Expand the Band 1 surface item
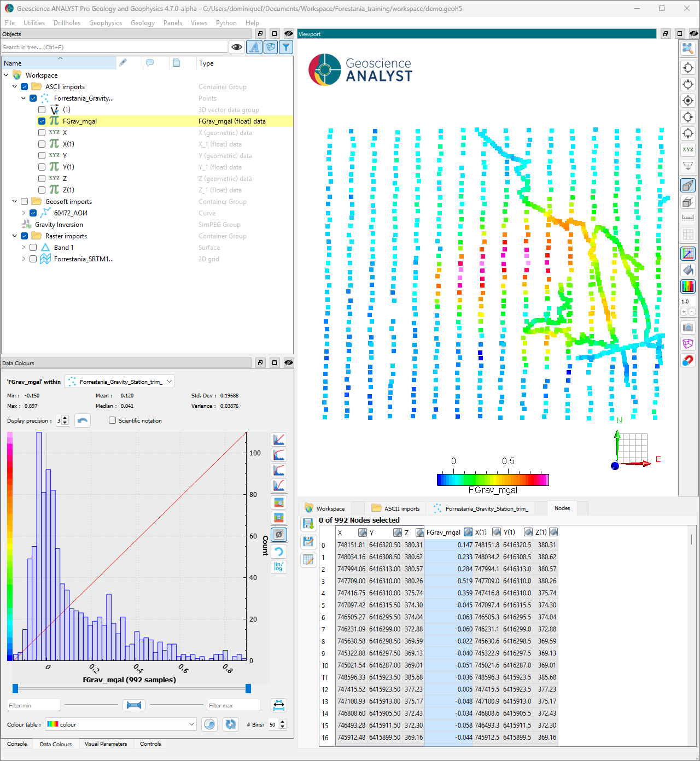 point(24,248)
